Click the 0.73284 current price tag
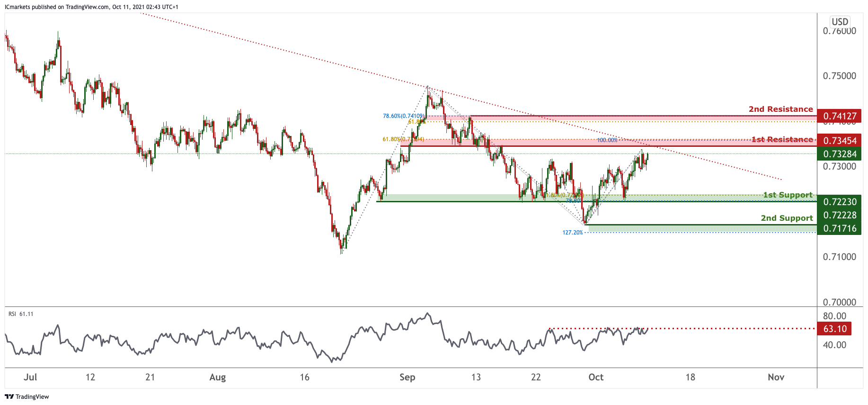This screenshot has height=405, width=868. click(x=839, y=154)
